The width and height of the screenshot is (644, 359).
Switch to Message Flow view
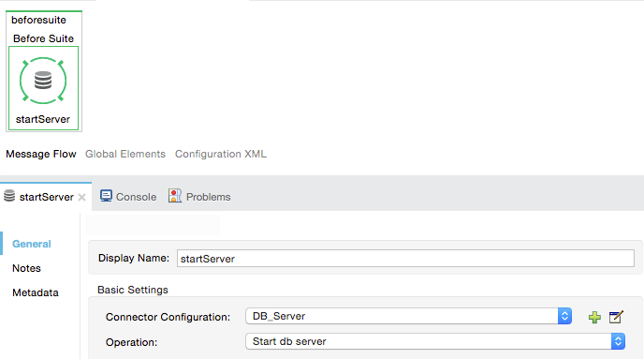point(41,154)
